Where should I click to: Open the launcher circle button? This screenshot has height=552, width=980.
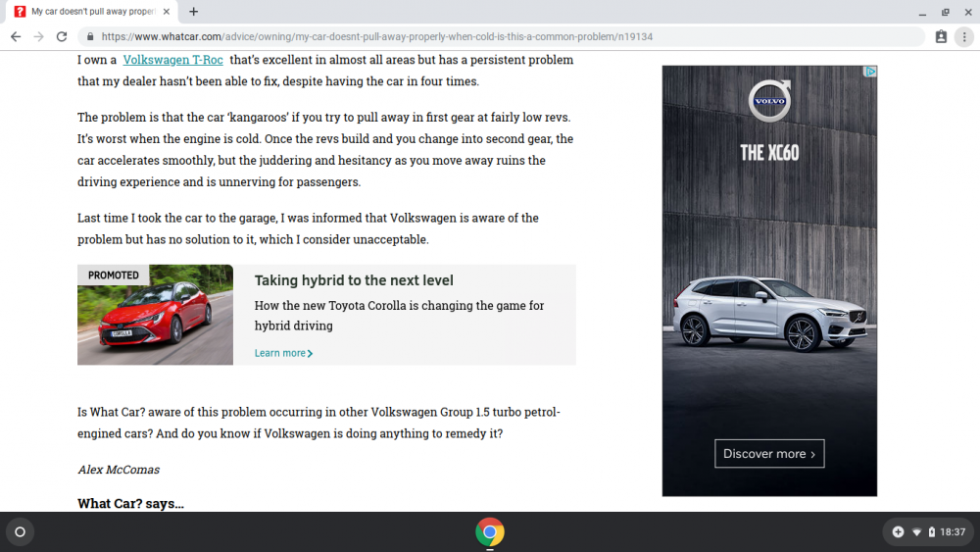[x=20, y=532]
